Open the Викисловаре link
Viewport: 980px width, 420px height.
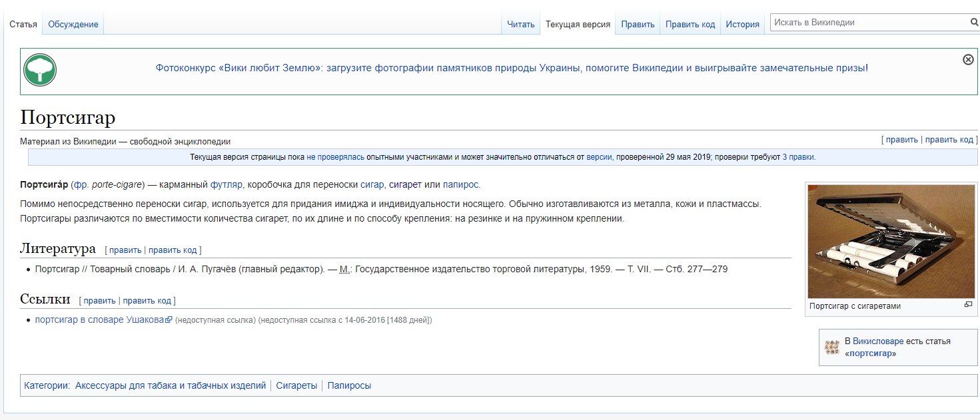pos(878,341)
